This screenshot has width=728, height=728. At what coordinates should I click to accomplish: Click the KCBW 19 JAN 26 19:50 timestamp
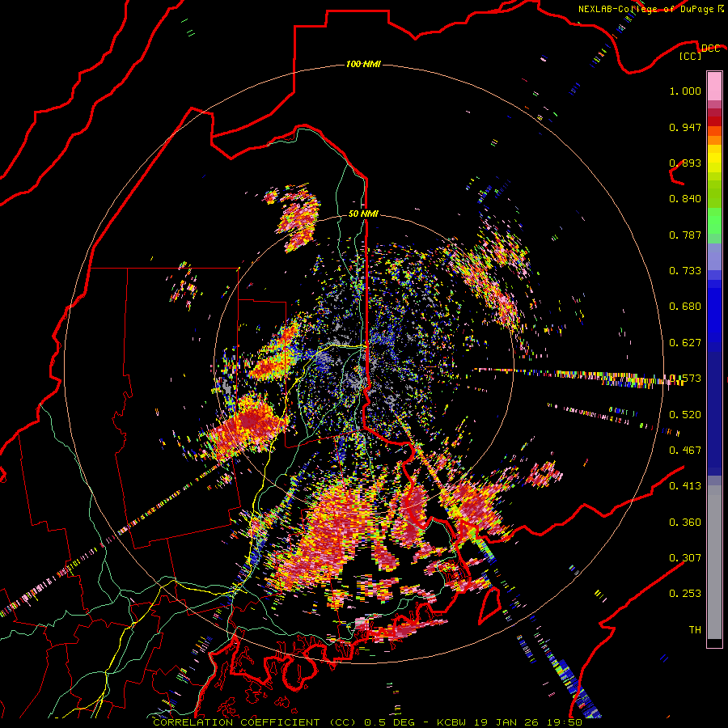(x=510, y=722)
